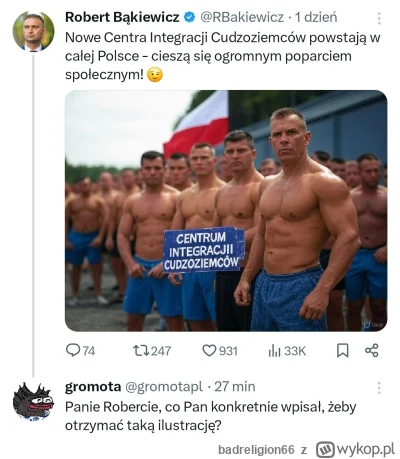The width and height of the screenshot is (400, 459).
Task: Open the @gromotapl handle
Action: 164,387
